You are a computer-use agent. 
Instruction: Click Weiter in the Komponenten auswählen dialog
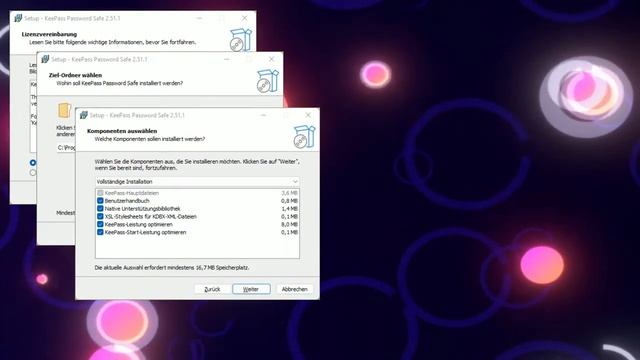coord(251,289)
